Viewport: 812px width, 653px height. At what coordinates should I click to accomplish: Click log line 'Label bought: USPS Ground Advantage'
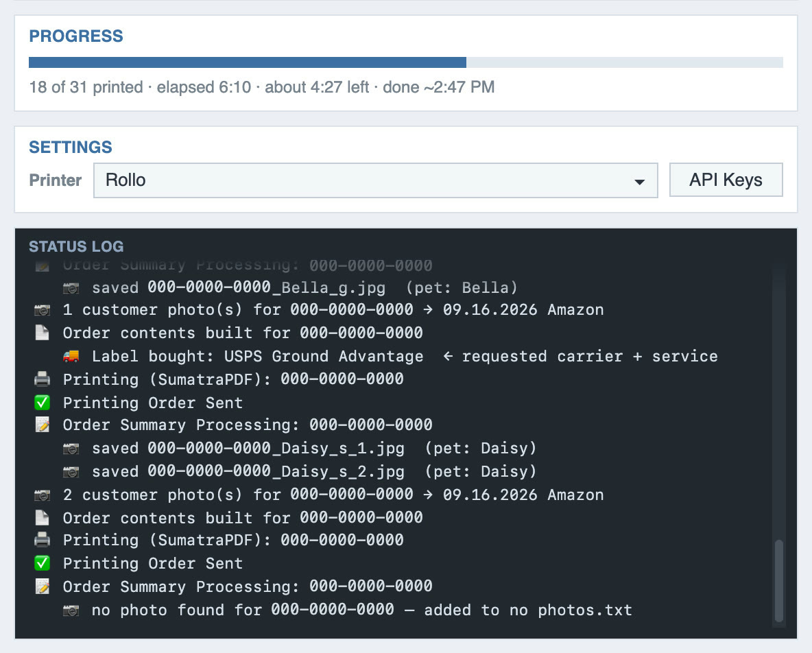point(257,356)
